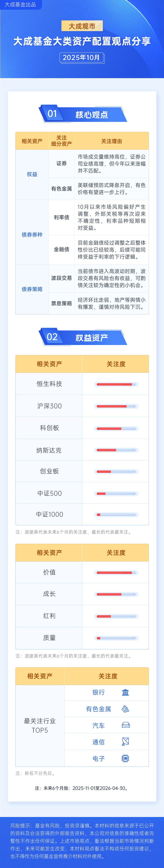Click the chip icon beside 电子

pyautogui.click(x=125, y=758)
